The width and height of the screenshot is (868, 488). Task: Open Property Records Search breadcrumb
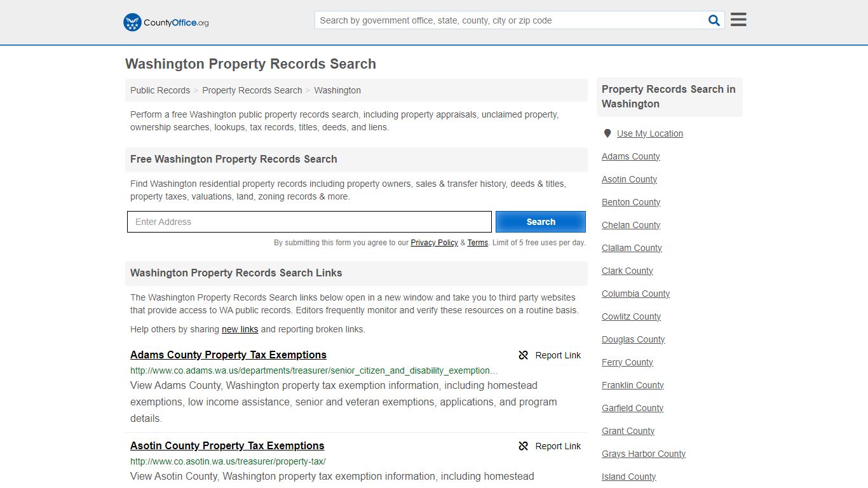pyautogui.click(x=252, y=90)
